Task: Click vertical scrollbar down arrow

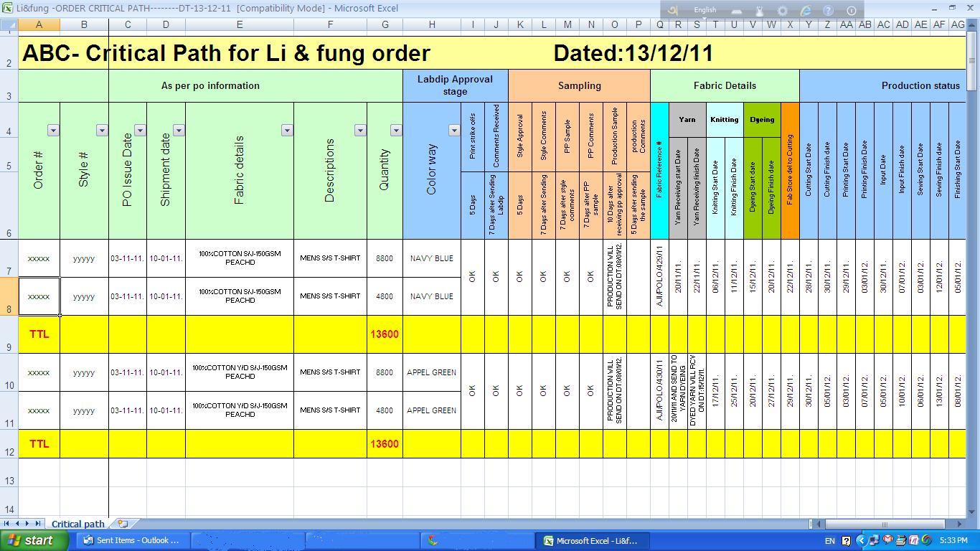Action: (x=972, y=512)
